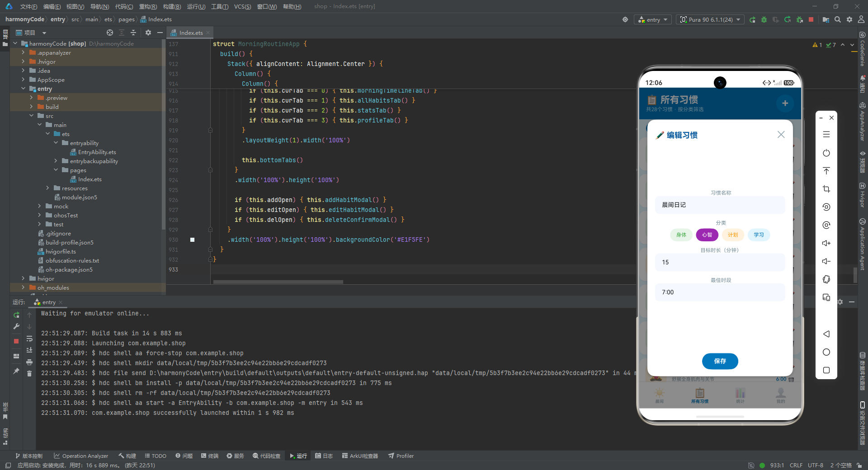Click the rerun icon in Run panel
Viewport: 868px width, 470px height.
click(16, 315)
